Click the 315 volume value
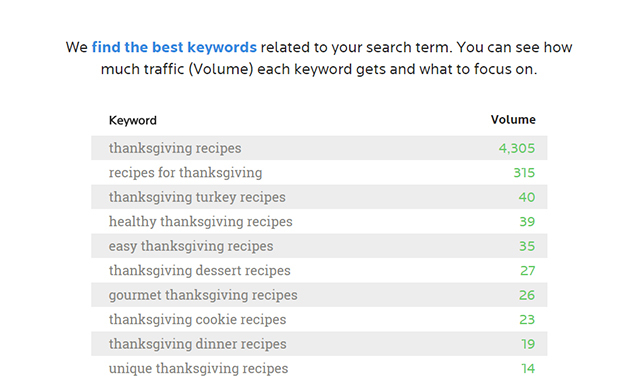This screenshot has width=640, height=387. pyautogui.click(x=524, y=173)
